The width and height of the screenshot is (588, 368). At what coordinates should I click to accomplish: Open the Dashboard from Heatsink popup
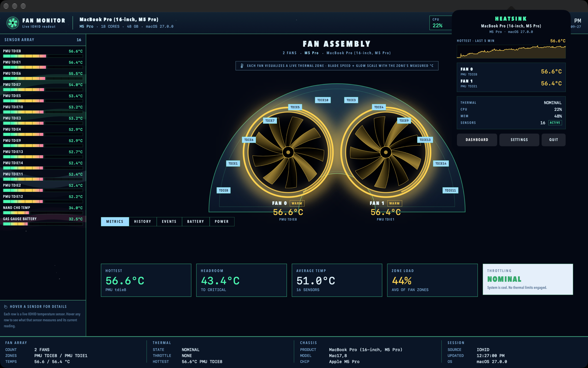[477, 140]
